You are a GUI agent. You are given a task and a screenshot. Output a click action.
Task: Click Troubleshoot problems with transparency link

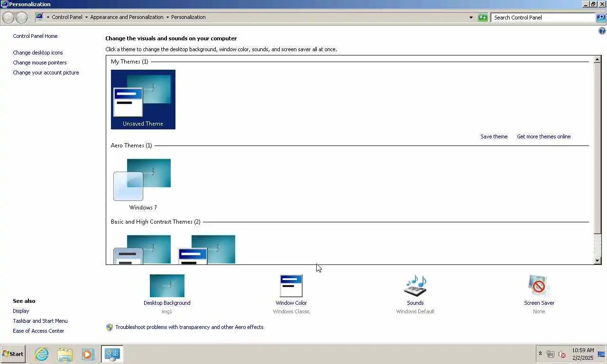189,327
